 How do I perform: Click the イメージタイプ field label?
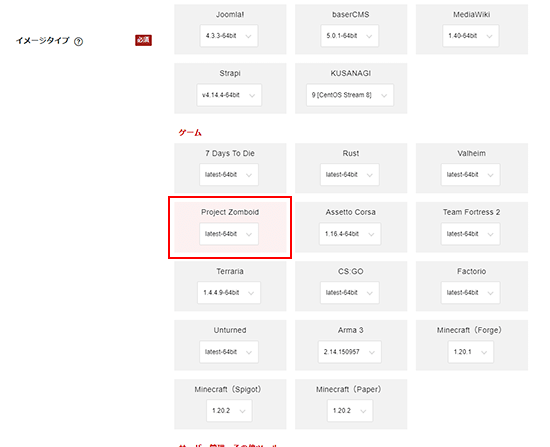point(43,41)
